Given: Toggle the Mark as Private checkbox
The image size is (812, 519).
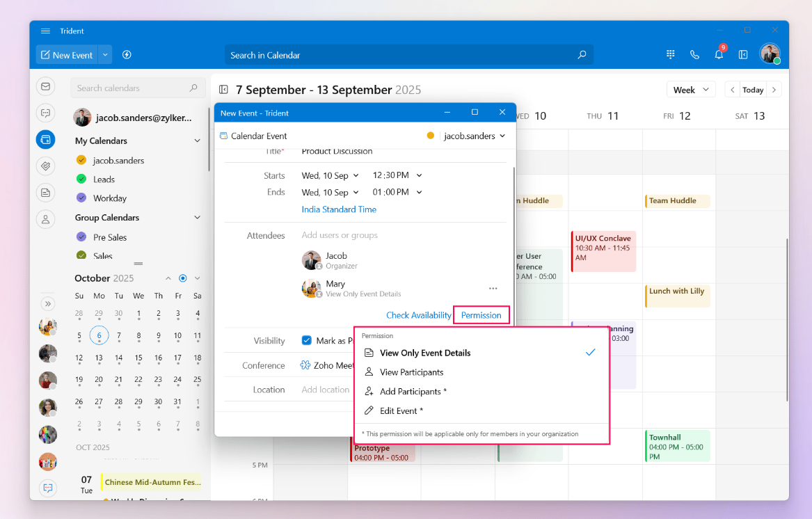Looking at the screenshot, I should (307, 340).
